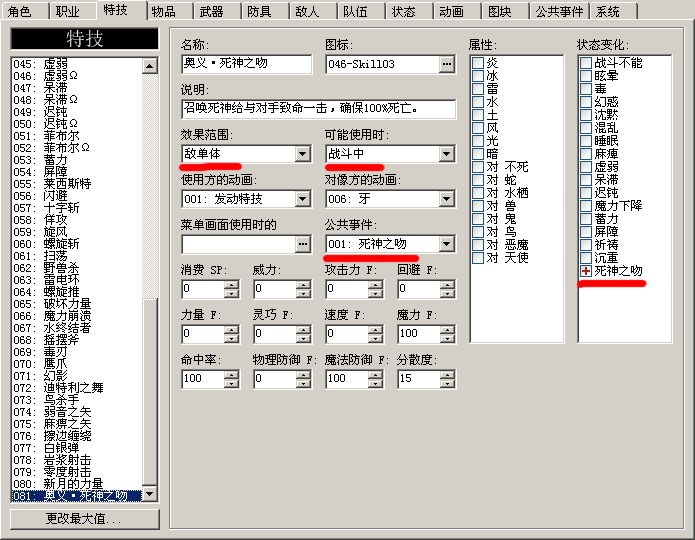Click the 说明 description input field
The width and height of the screenshot is (695, 540).
pyautogui.click(x=318, y=109)
